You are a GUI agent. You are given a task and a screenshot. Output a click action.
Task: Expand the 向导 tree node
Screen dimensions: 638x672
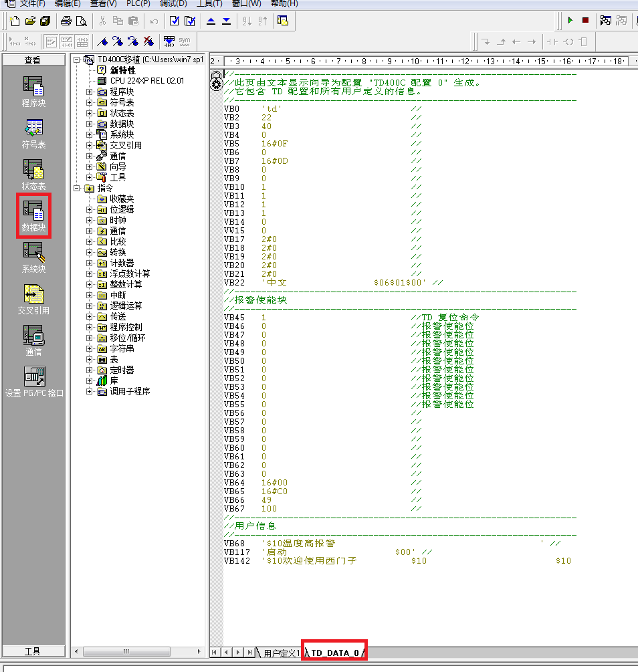click(x=89, y=166)
